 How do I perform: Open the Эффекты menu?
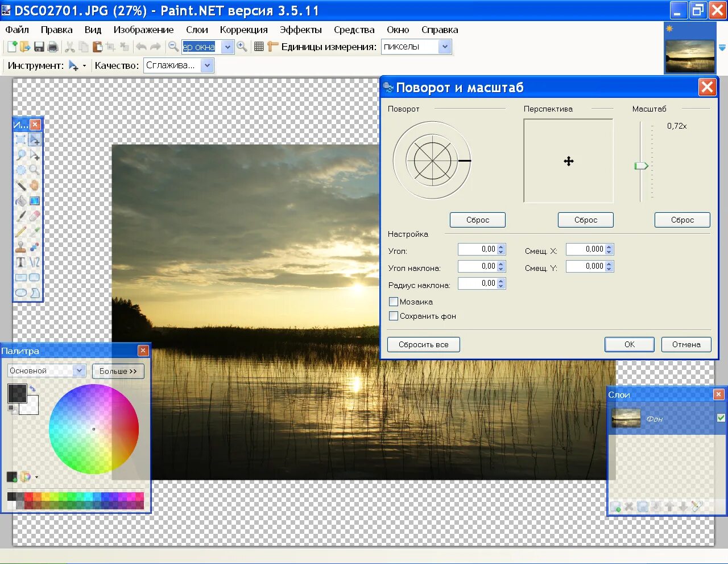point(300,30)
